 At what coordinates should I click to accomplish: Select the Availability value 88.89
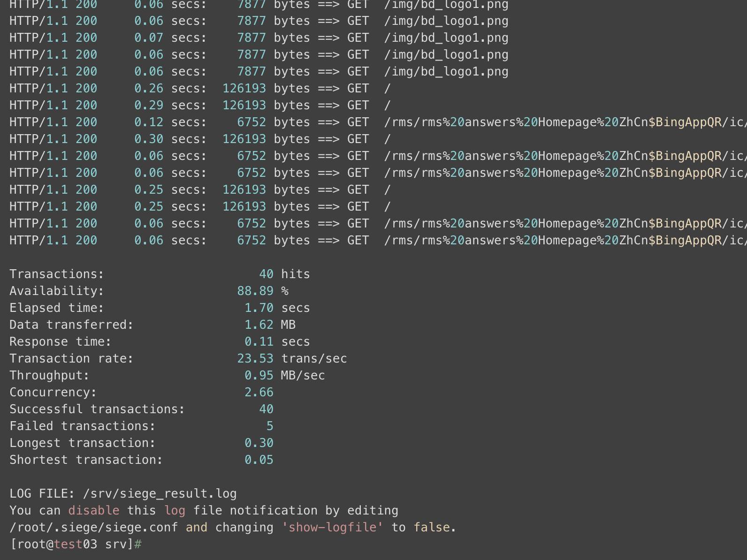click(x=255, y=291)
